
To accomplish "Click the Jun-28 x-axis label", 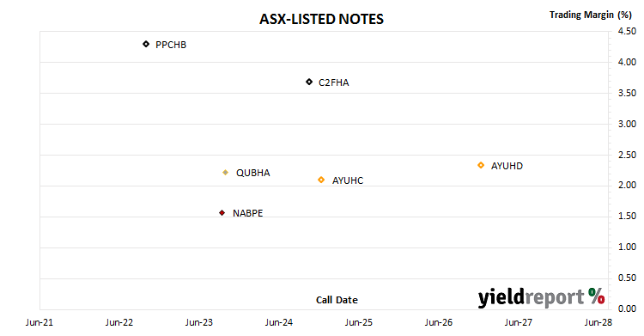I will point(598,322).
